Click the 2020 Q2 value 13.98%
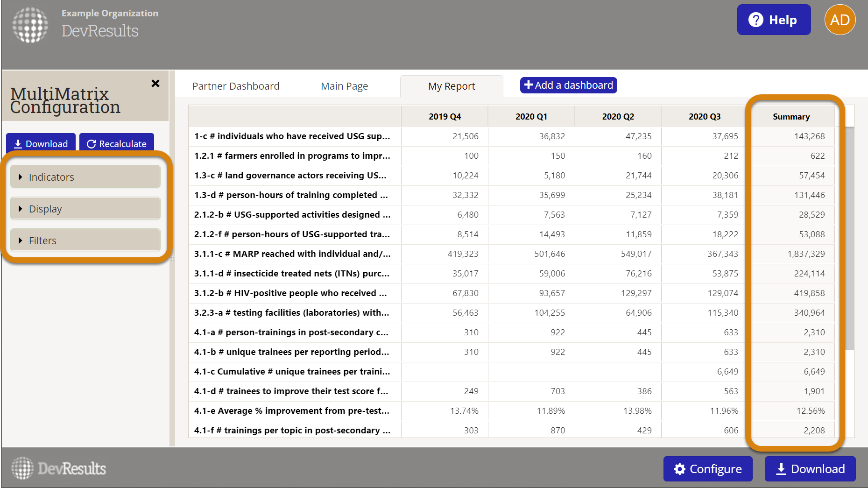 (x=638, y=411)
